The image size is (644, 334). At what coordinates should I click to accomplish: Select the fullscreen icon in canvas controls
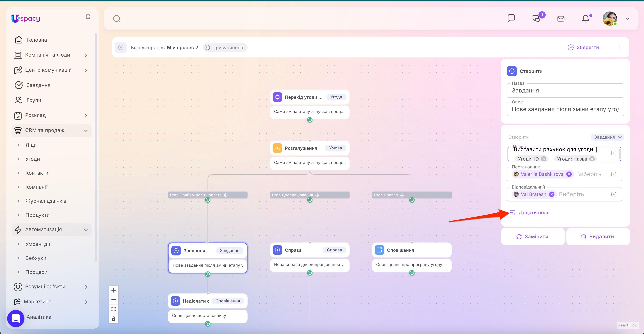[114, 309]
